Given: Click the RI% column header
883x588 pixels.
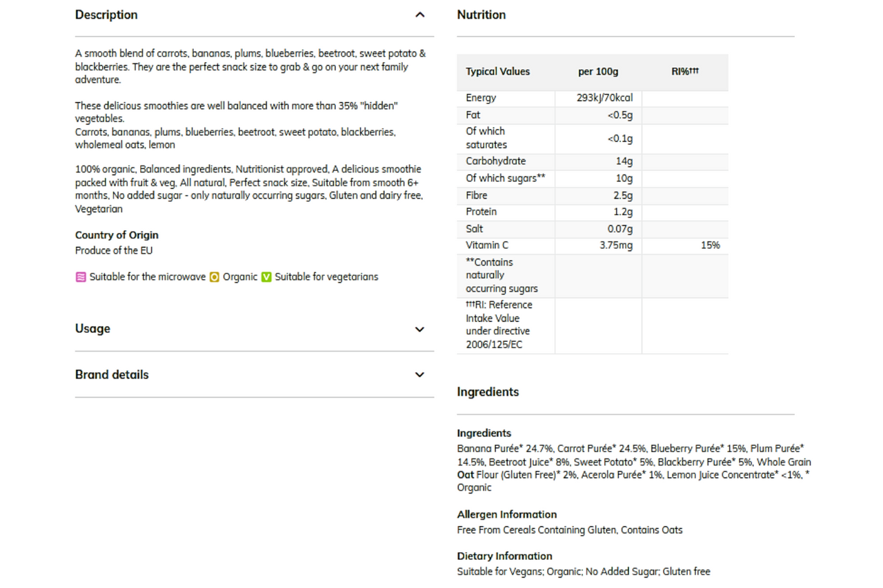Looking at the screenshot, I should click(x=685, y=72).
